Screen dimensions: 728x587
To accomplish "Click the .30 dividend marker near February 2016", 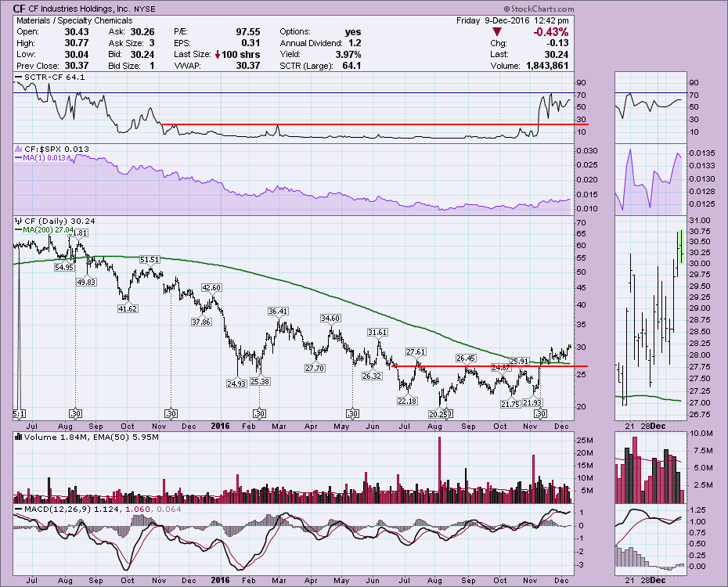I will point(259,413).
